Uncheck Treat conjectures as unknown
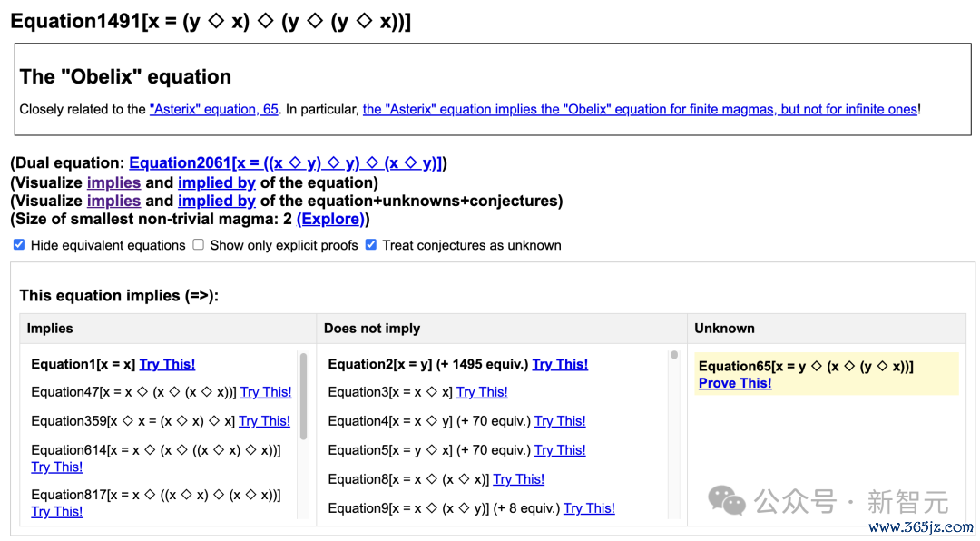The width and height of the screenshot is (980, 541). click(x=370, y=244)
